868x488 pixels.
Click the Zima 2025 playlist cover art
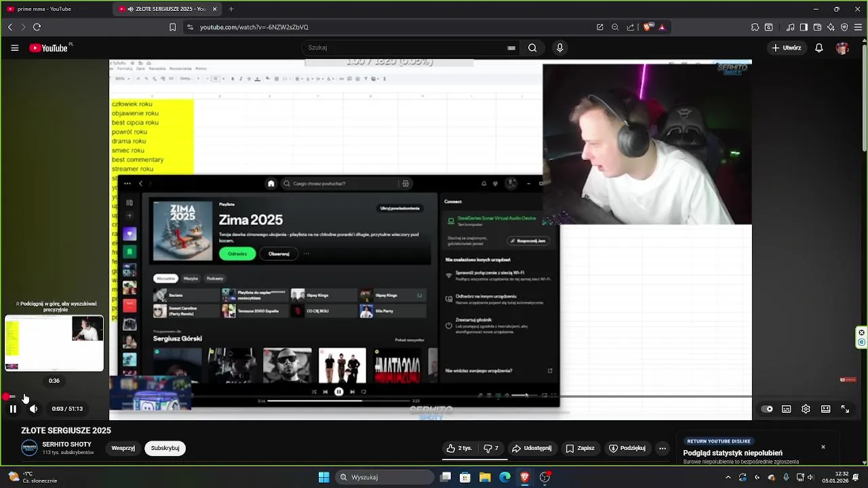182,231
